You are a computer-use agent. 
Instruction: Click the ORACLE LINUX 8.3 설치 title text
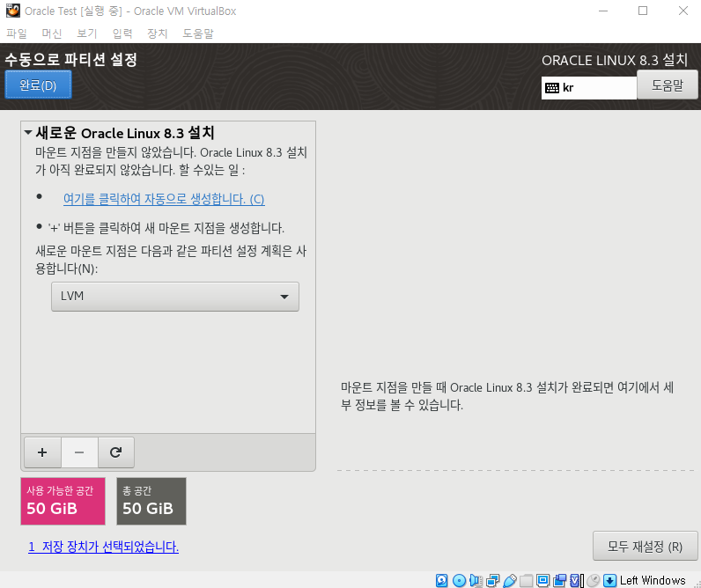click(x=615, y=60)
